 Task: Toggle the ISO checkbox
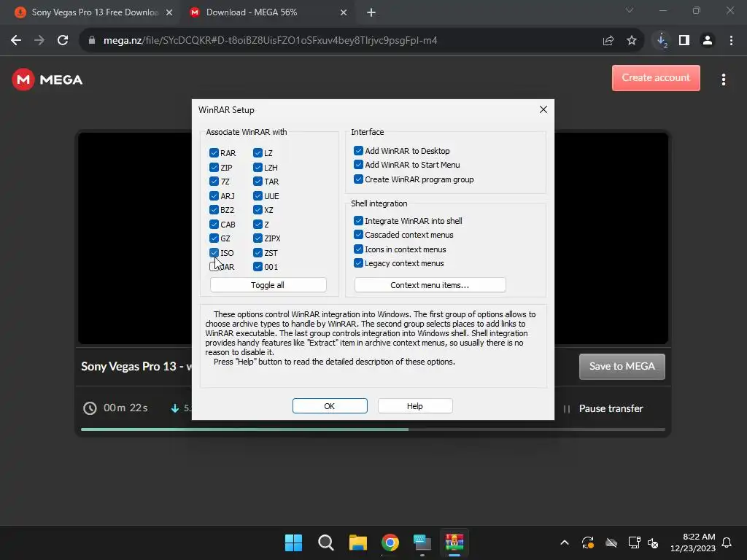pos(214,252)
